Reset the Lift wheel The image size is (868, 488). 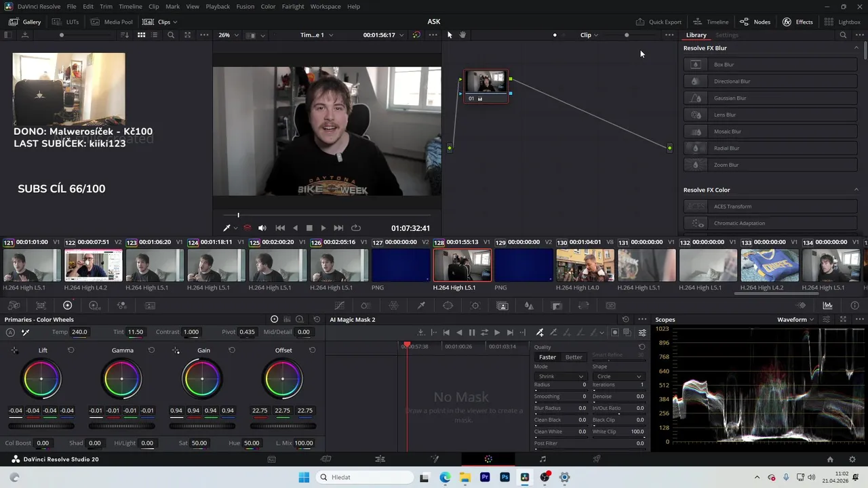(x=71, y=350)
